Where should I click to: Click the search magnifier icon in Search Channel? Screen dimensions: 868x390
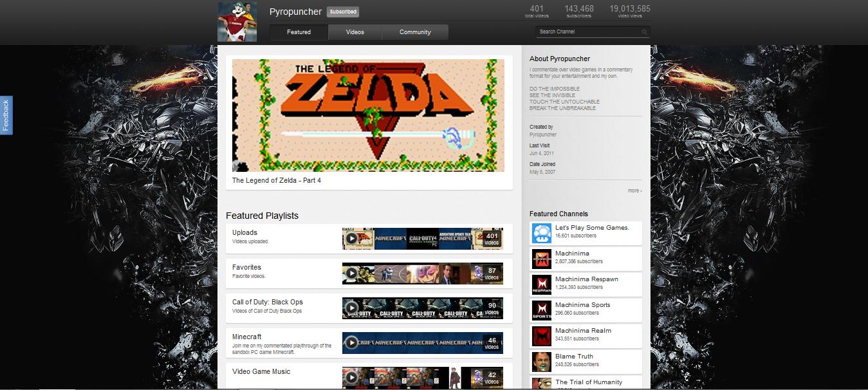pos(644,32)
